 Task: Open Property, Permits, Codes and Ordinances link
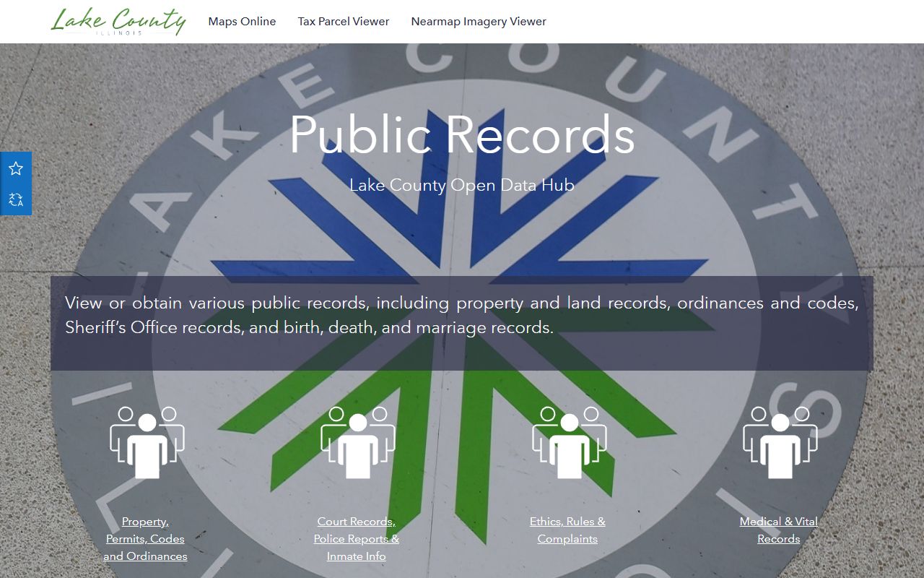[145, 539]
